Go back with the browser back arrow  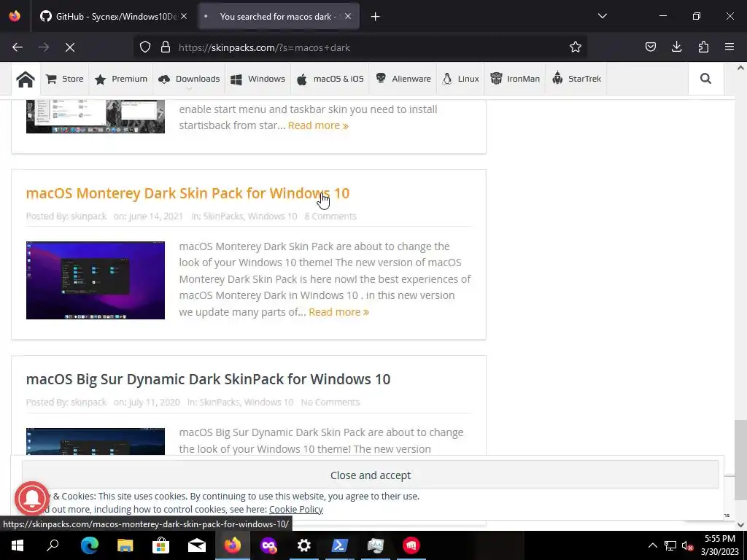(x=18, y=47)
